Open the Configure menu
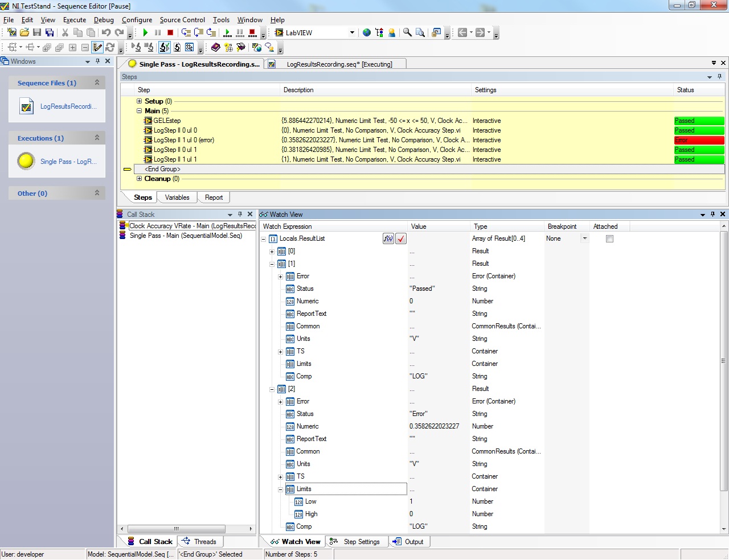 [137, 20]
